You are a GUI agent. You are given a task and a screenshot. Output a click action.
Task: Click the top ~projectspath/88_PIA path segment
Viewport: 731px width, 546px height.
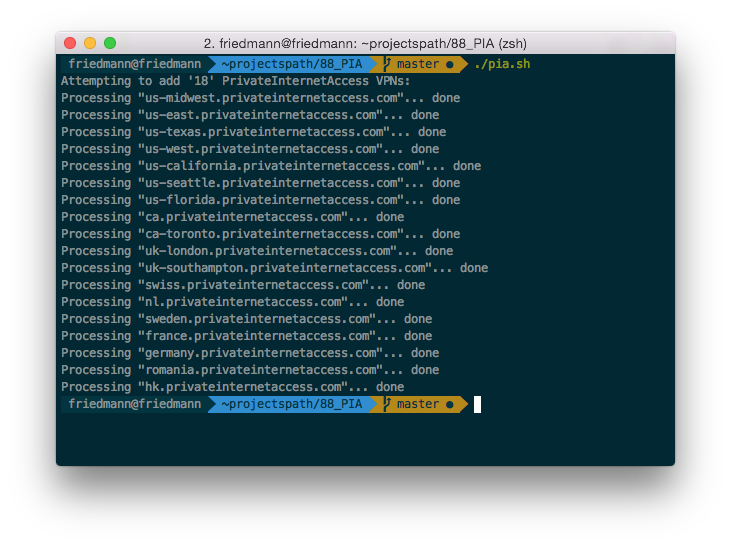tap(291, 64)
